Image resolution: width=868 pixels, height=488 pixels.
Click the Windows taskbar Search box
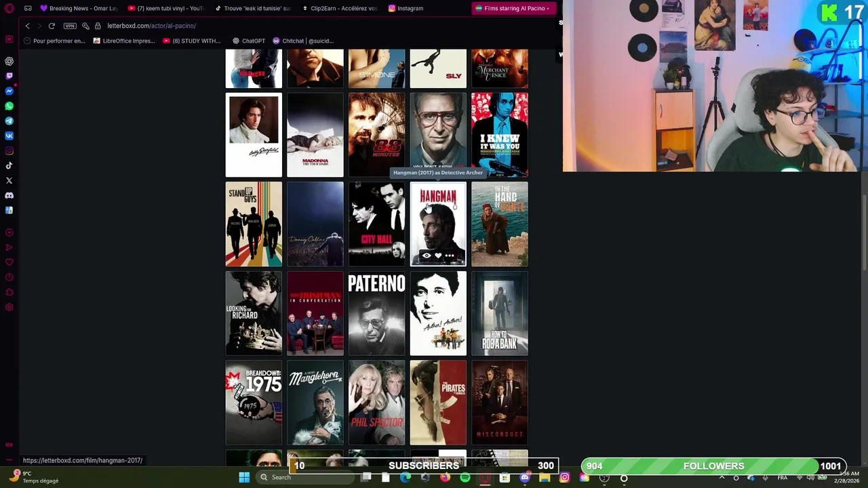coord(305,478)
